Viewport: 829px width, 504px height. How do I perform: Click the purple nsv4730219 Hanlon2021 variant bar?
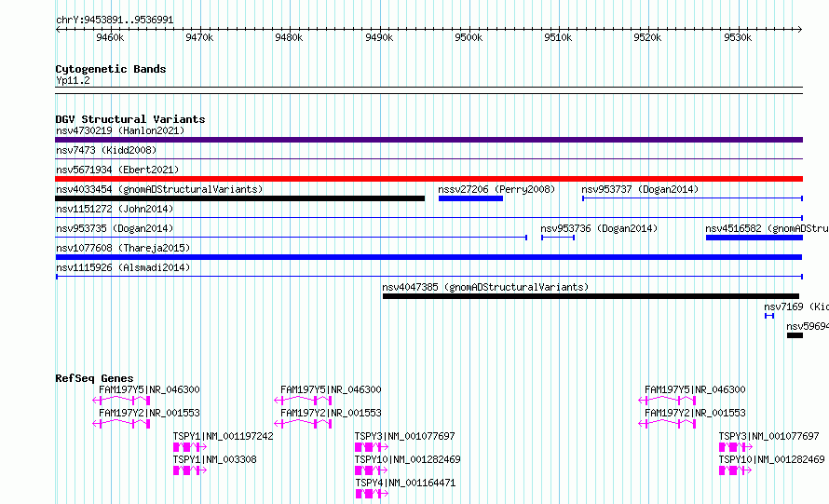pyautogui.click(x=428, y=140)
